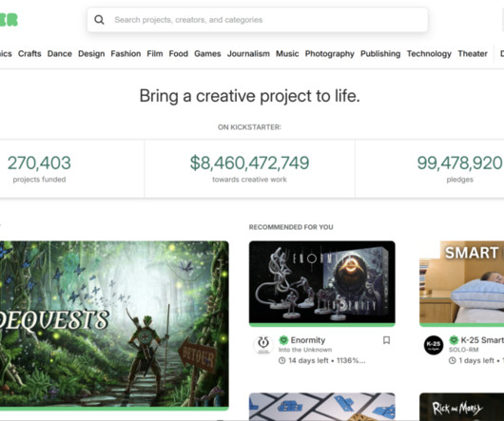Open the K-25 Smart project title

coord(482,340)
